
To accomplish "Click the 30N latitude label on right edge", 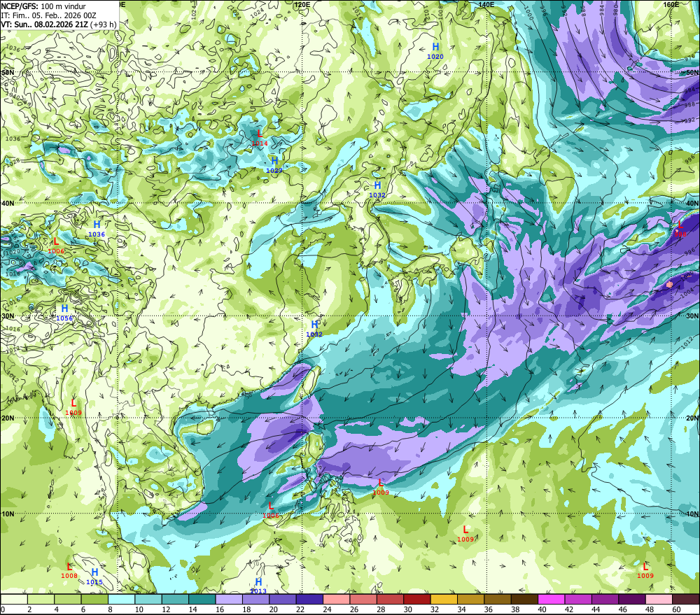I will pyautogui.click(x=692, y=316).
